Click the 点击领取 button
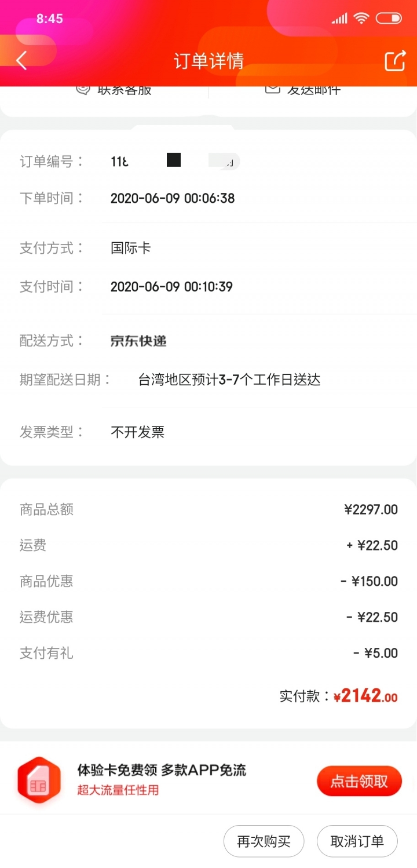417x868 pixels. tap(359, 781)
